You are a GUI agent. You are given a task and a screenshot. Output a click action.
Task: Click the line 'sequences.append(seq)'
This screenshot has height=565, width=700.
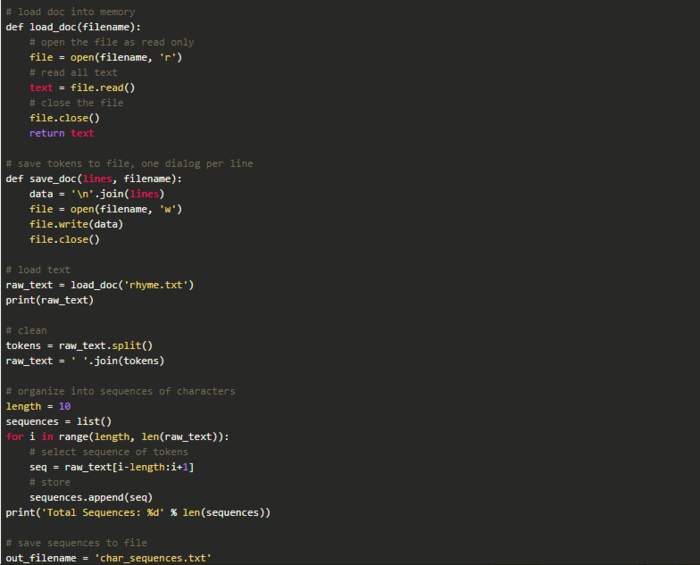[x=91, y=498]
